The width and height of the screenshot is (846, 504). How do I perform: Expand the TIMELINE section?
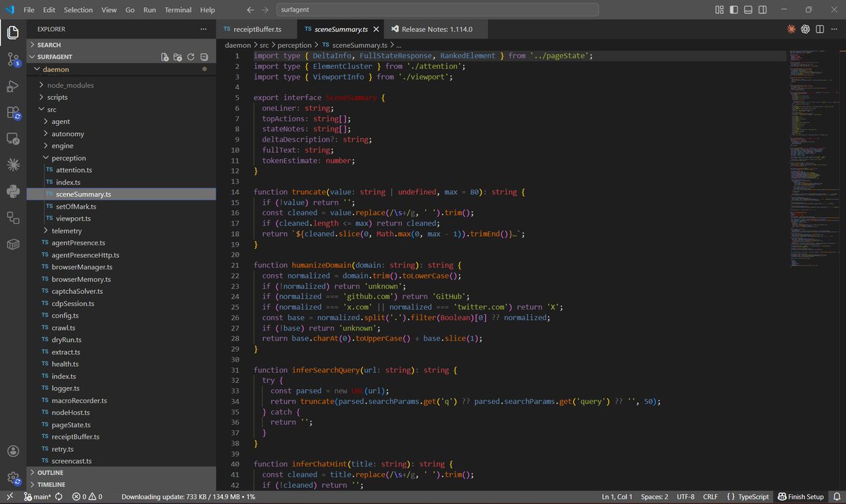click(x=121, y=484)
